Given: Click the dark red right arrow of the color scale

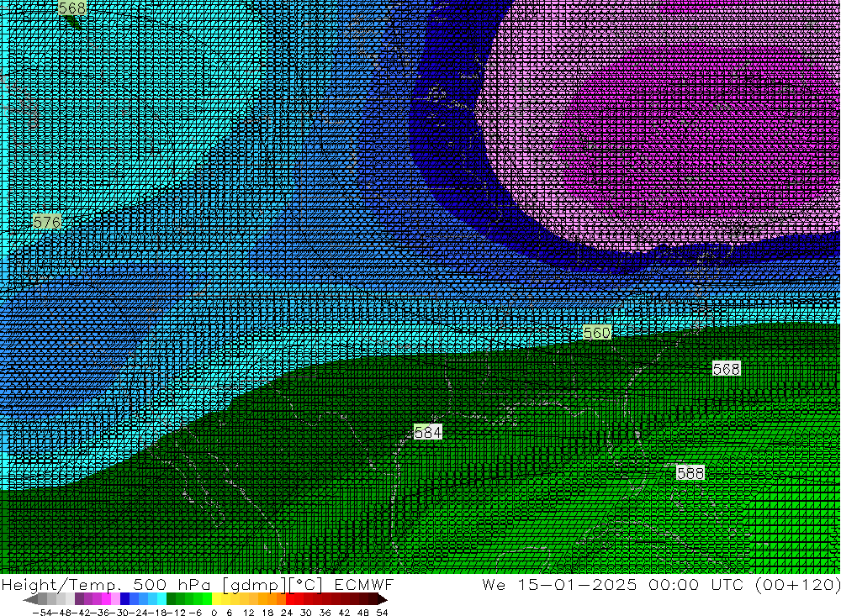Looking at the screenshot, I should 383,599.
